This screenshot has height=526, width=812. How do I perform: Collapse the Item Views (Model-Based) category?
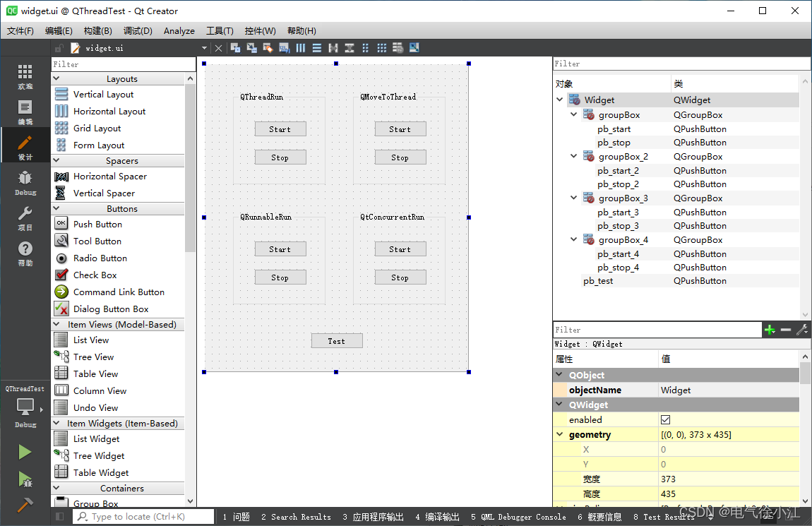(x=56, y=325)
